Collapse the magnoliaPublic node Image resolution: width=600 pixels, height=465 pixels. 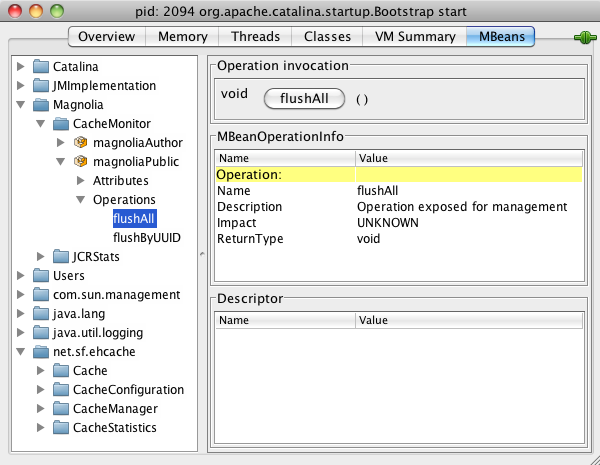click(60, 162)
